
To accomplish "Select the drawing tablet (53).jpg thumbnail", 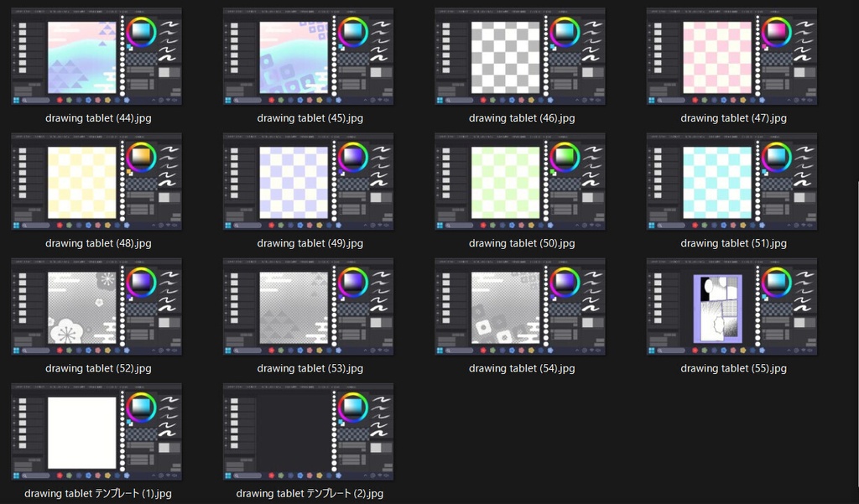I will [309, 307].
